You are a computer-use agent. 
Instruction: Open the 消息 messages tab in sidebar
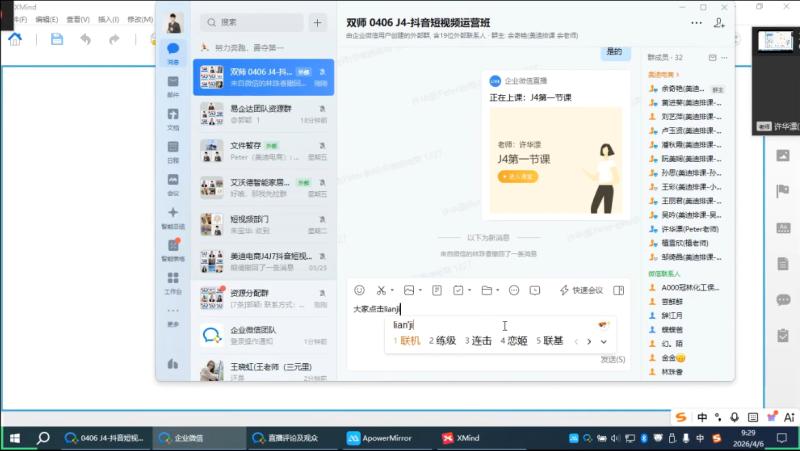pyautogui.click(x=173, y=53)
